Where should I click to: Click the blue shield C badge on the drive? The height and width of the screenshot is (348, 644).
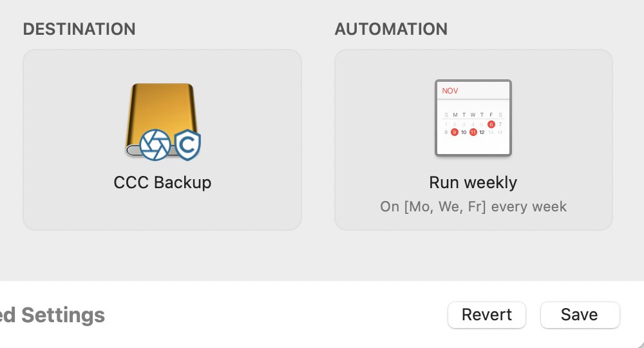[x=187, y=144]
